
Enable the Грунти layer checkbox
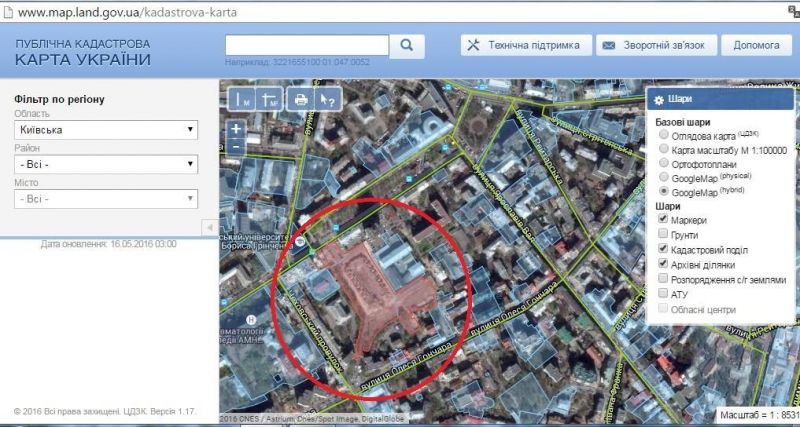click(x=662, y=233)
